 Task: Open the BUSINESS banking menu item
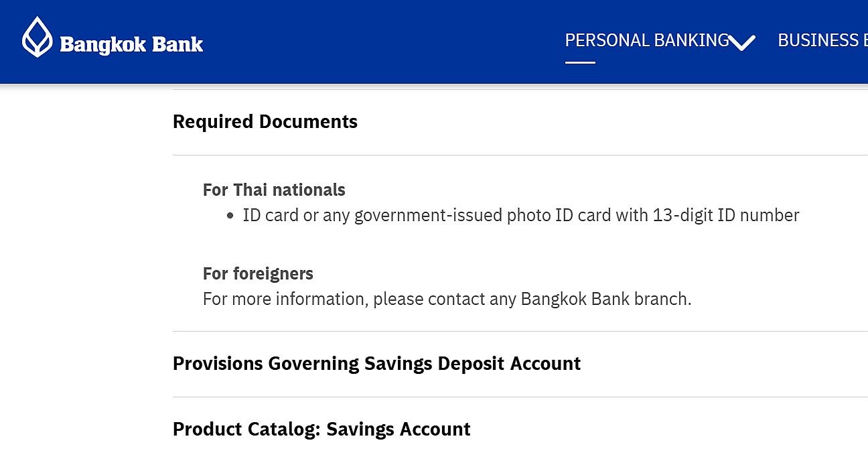pos(822,41)
